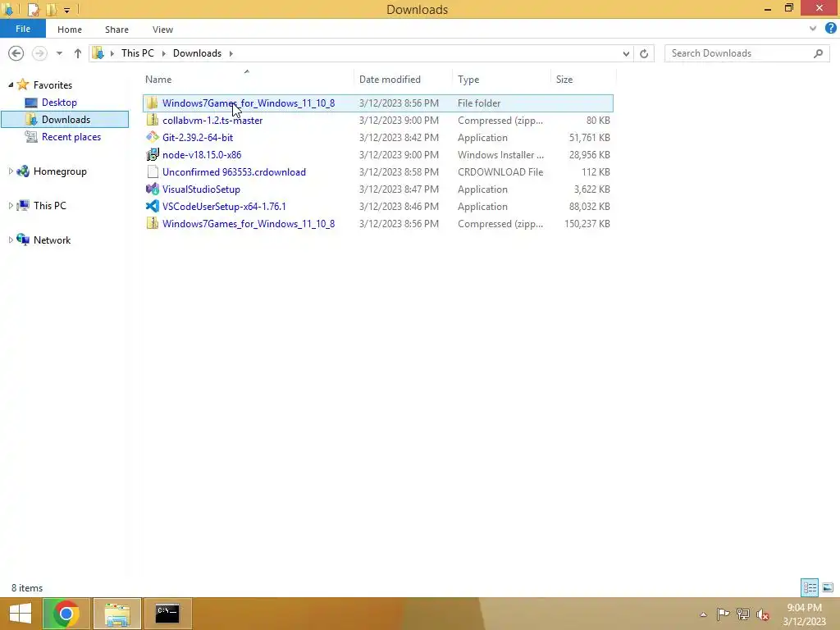Open the Windows Start button

(20, 614)
